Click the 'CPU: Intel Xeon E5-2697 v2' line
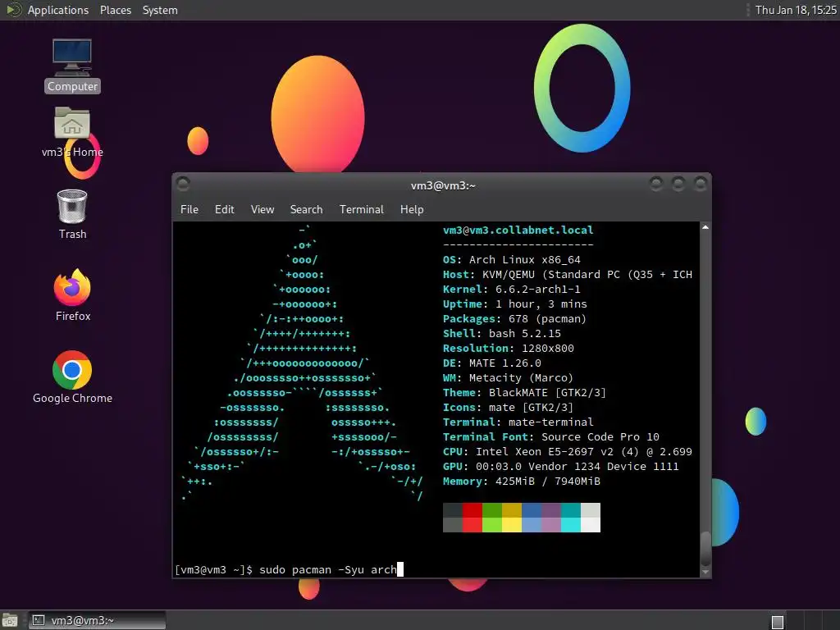This screenshot has height=630, width=840. pyautogui.click(x=568, y=452)
